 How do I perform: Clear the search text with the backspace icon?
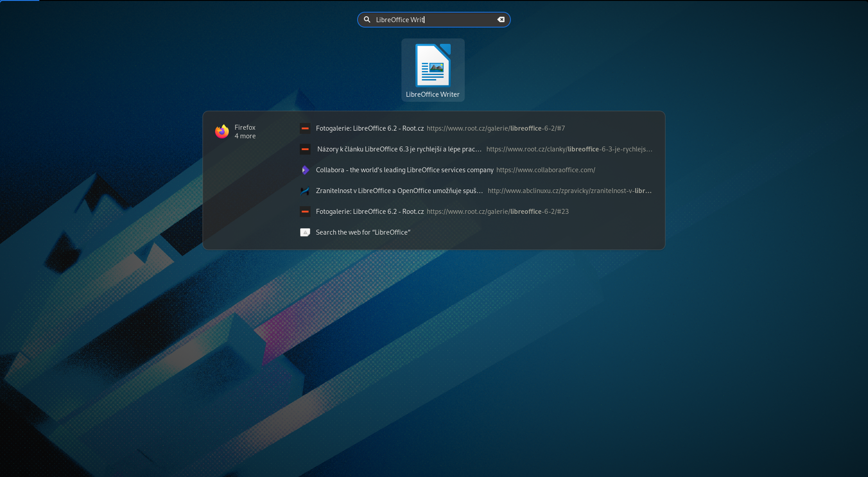coord(501,19)
